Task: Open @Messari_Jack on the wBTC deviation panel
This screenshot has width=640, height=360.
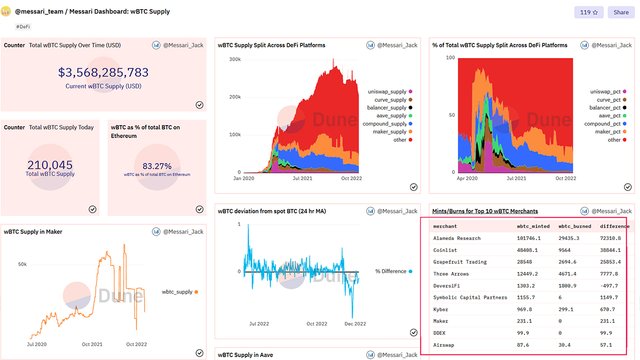Action: [397, 211]
